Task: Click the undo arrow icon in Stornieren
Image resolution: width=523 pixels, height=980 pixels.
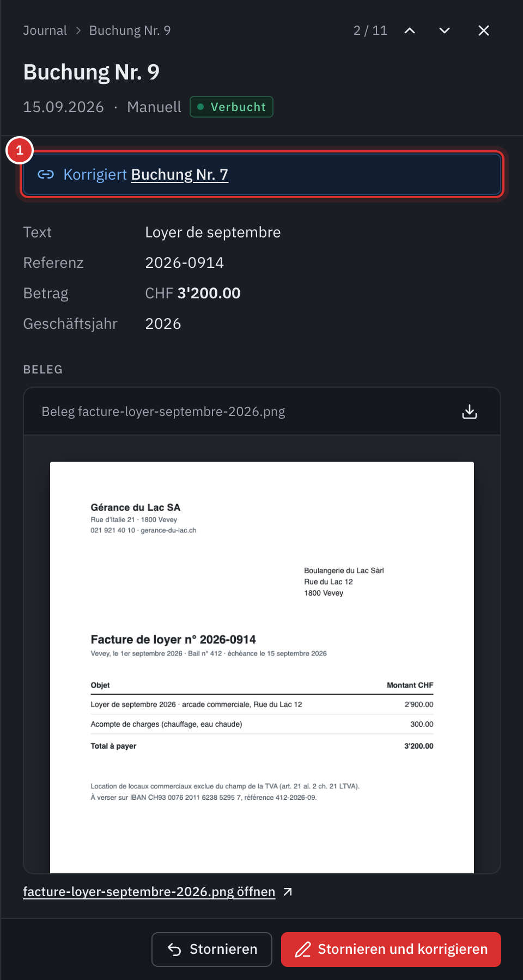Action: click(174, 950)
